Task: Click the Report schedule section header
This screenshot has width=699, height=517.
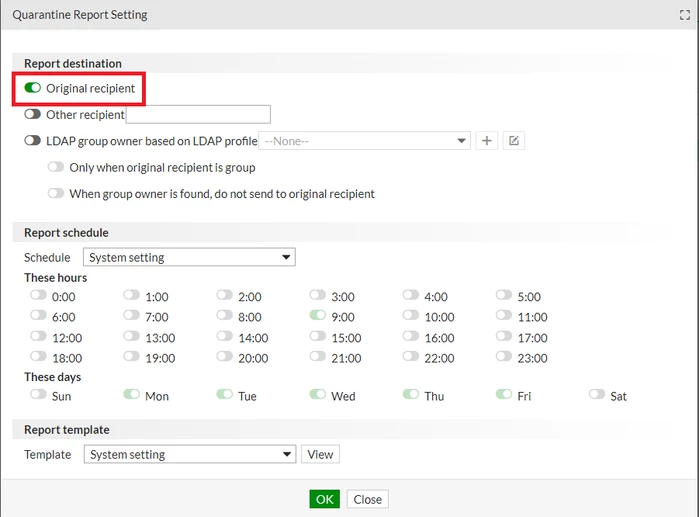Action: 66,233
